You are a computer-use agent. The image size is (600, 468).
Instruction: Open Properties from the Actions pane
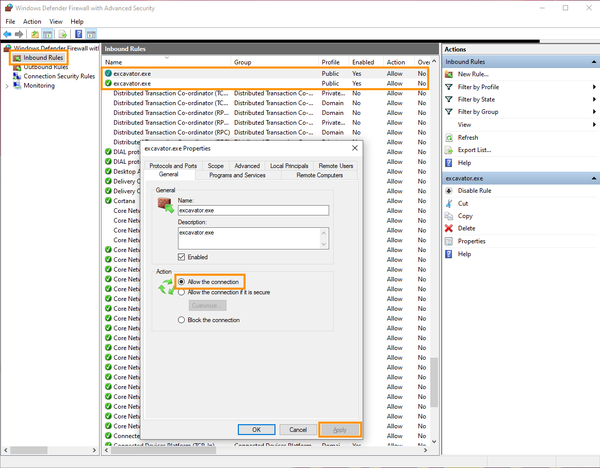coord(471,241)
